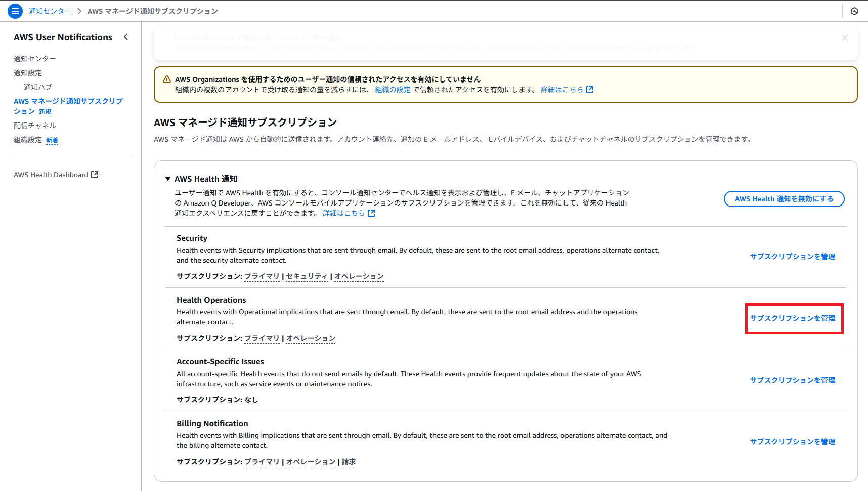Open 通知設定 in the sidebar
The width and height of the screenshot is (868, 491).
pyautogui.click(x=28, y=73)
